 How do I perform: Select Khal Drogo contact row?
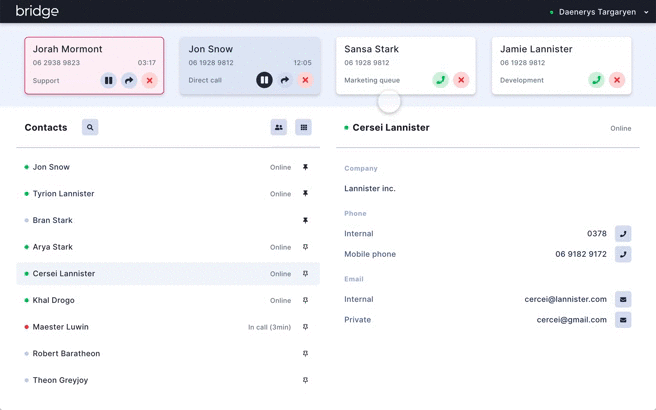point(168,300)
